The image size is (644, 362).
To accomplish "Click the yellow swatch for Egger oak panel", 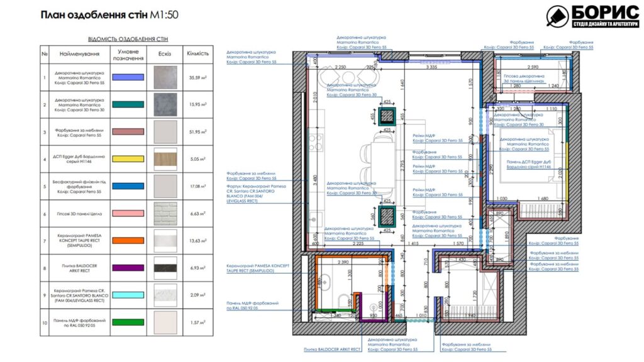I will pyautogui.click(x=128, y=159).
